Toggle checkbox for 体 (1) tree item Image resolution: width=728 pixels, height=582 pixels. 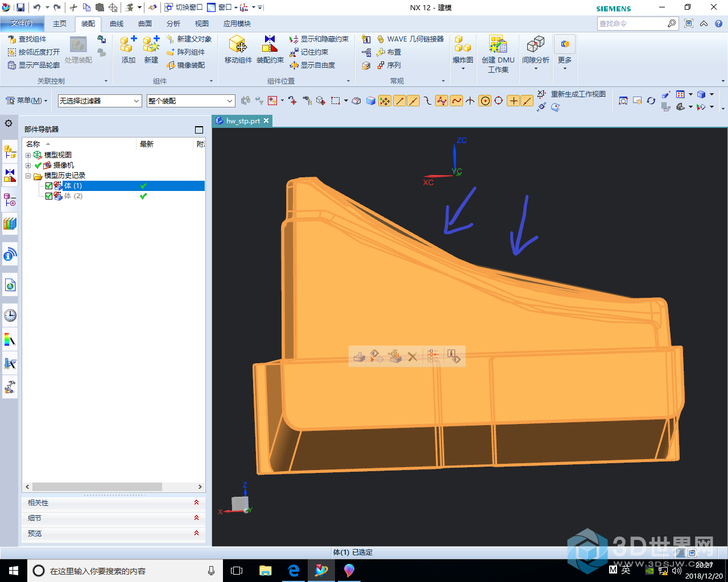coord(49,186)
